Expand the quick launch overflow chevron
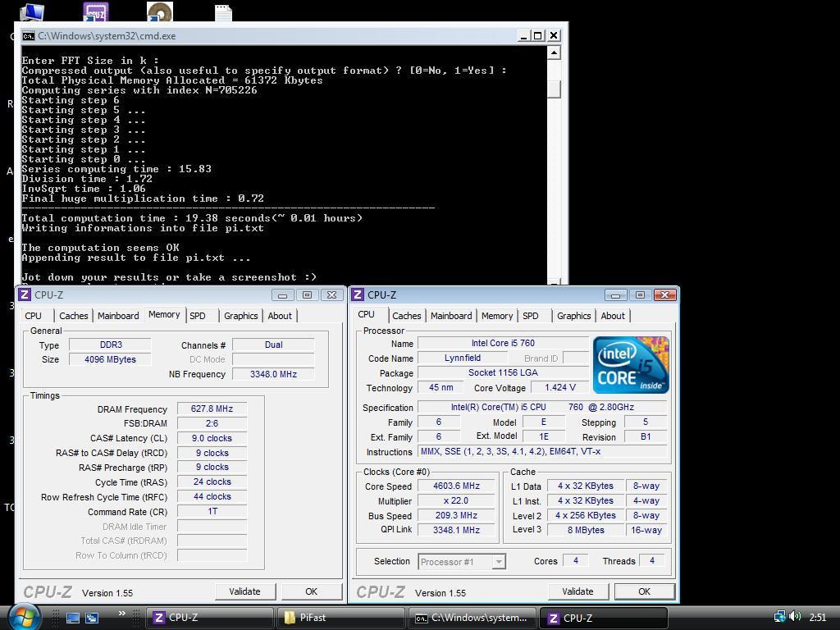Screen dimensions: 840x630 [x=122, y=614]
